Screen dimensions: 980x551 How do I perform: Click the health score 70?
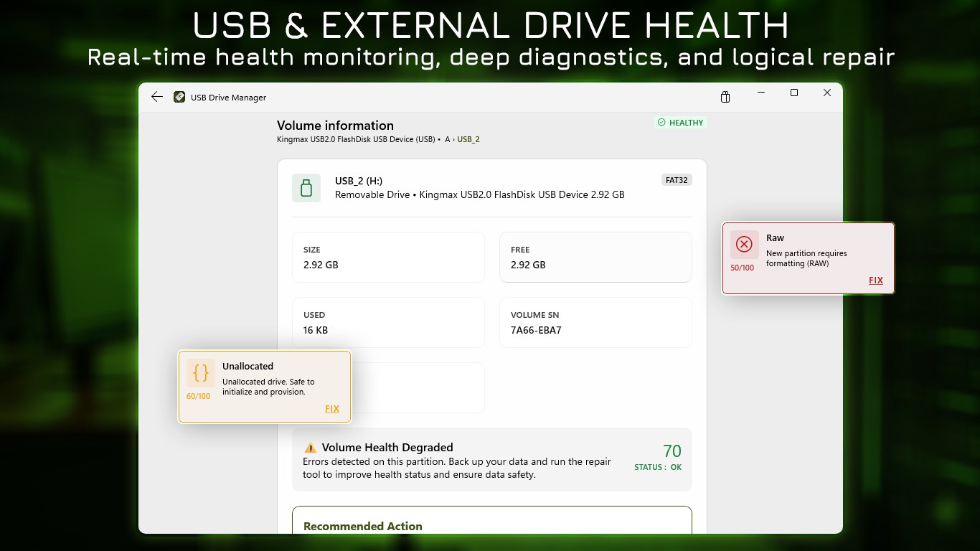(672, 451)
